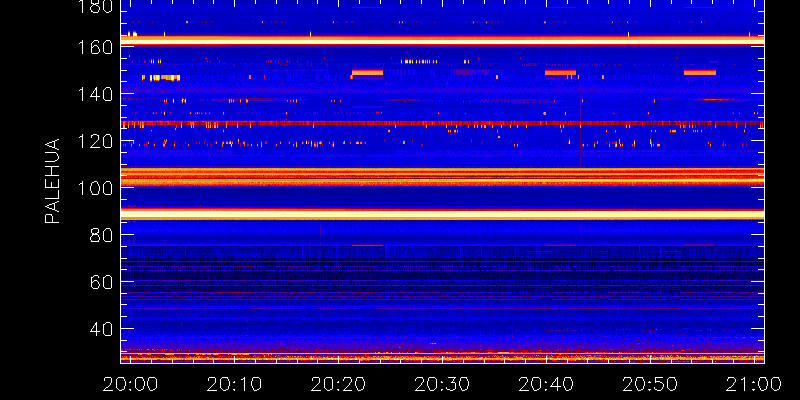
Task: Click the 20:50 time axis label
Action: tap(649, 384)
